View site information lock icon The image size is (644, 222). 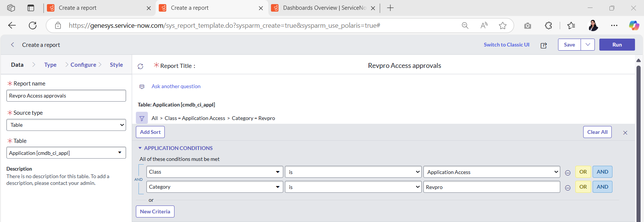tap(58, 25)
